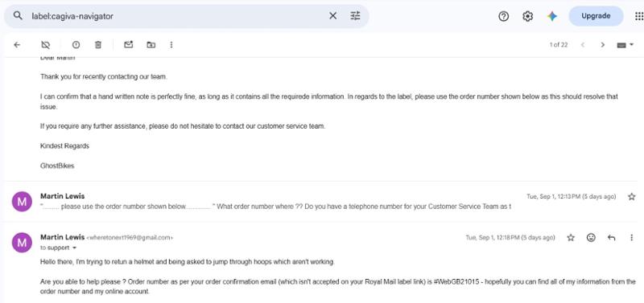Click the search magnifier icon
The width and height of the screenshot is (644, 303).
[18, 16]
